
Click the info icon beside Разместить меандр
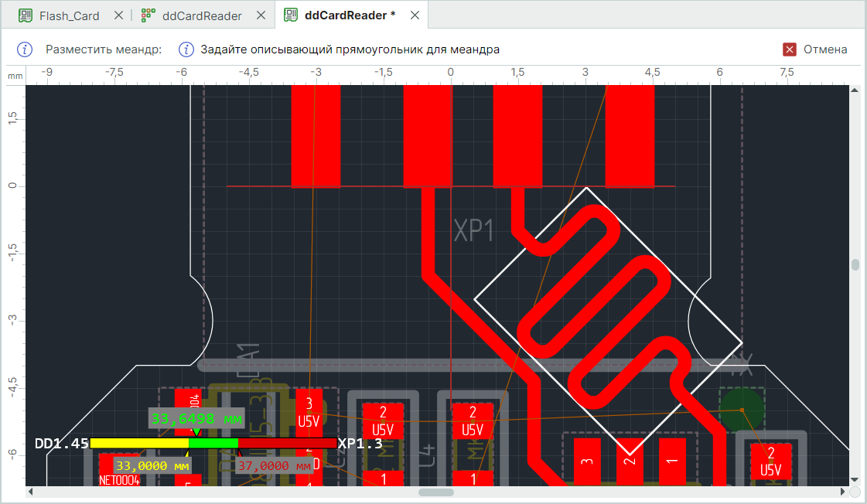25,49
